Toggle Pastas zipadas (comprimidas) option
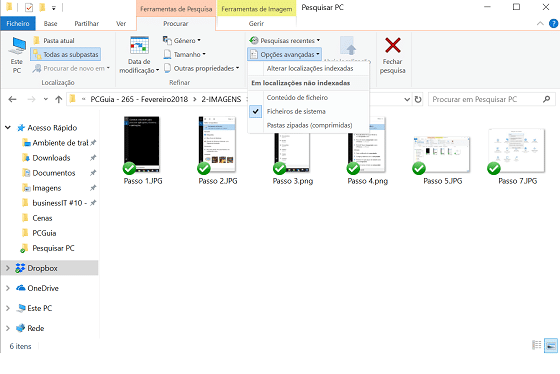This screenshot has height=374, width=560. tap(309, 125)
